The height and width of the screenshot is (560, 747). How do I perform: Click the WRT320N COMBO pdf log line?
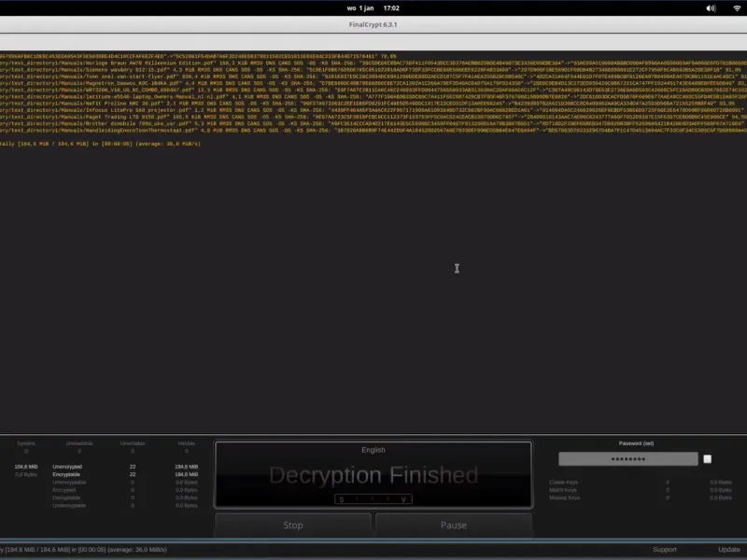click(373, 90)
